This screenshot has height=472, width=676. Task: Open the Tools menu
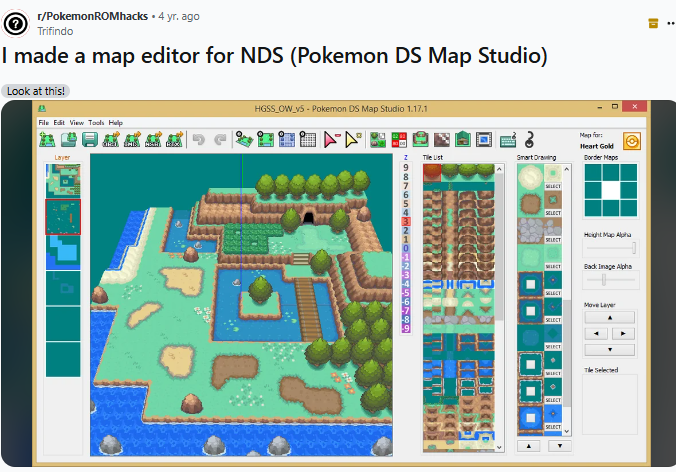[96, 122]
